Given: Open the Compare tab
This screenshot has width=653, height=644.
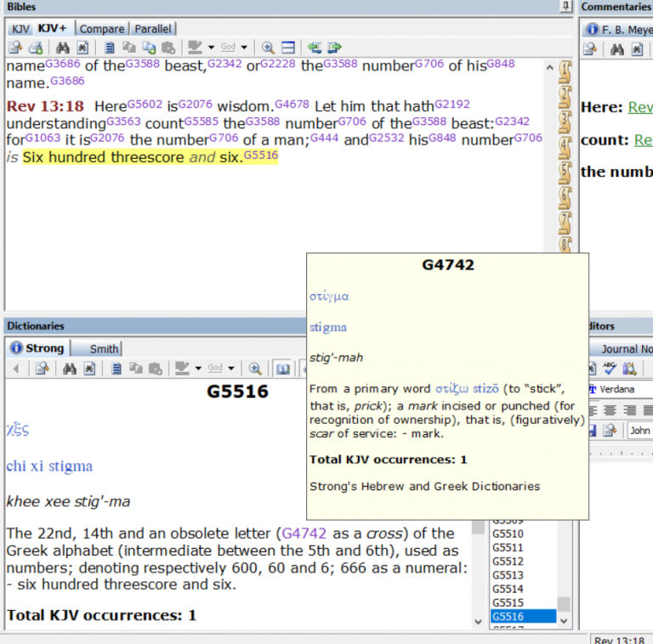Looking at the screenshot, I should pyautogui.click(x=102, y=29).
